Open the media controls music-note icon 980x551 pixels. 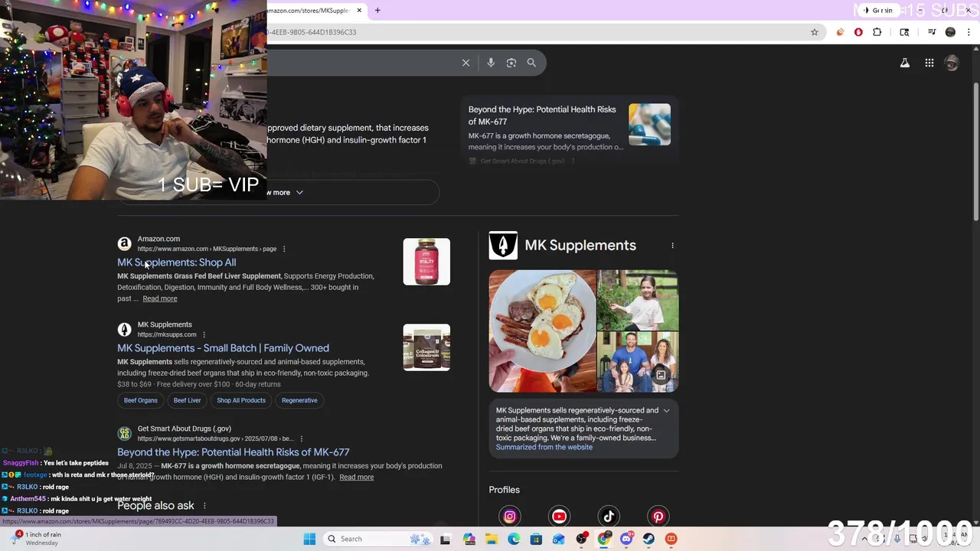[932, 32]
